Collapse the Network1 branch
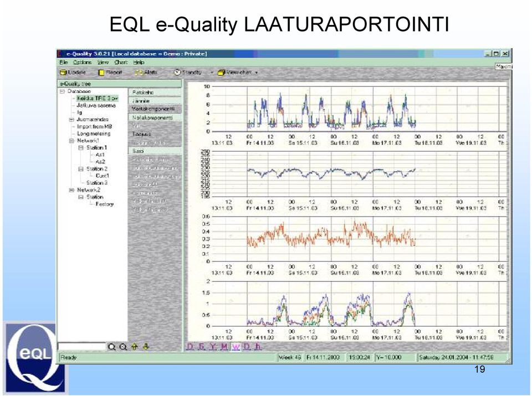532x396 pixels. (x=71, y=141)
